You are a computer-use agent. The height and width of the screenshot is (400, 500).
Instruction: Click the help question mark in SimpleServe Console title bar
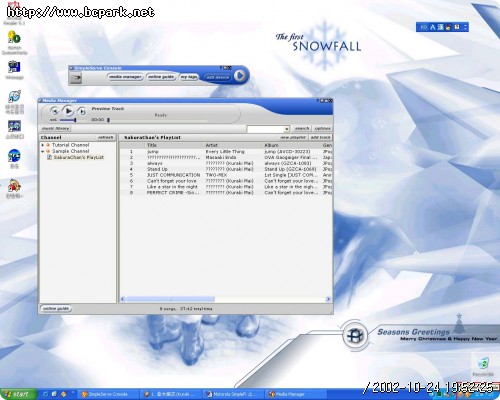click(221, 68)
